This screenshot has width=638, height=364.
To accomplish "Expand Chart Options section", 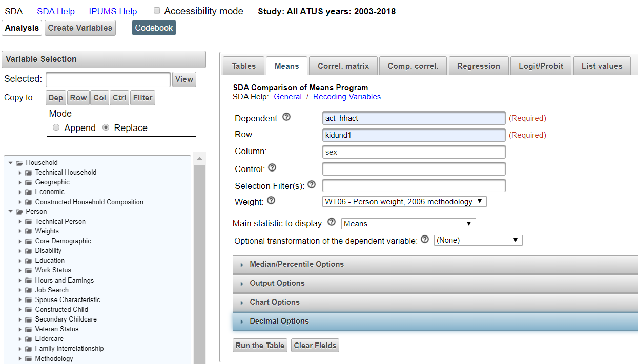I will point(435,302).
